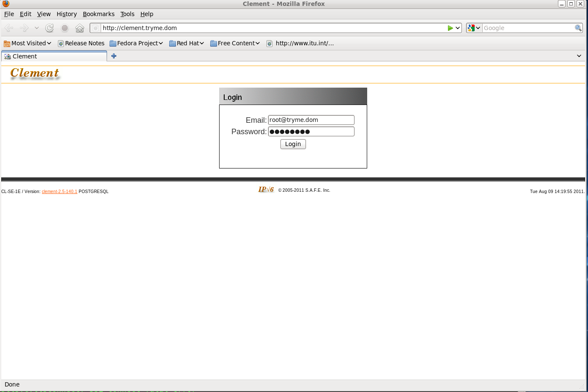This screenshot has height=392, width=588.
Task: Open the search engine selector dropdown
Action: point(474,28)
